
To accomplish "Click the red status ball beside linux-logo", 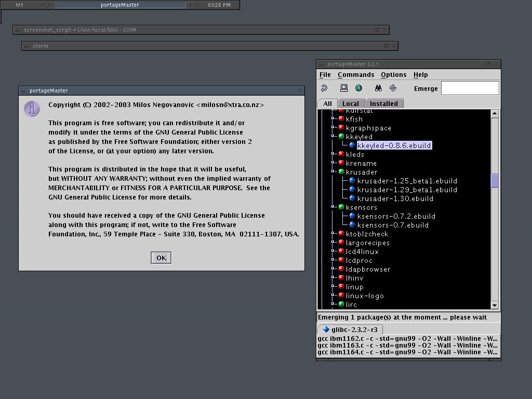I will click(x=341, y=295).
